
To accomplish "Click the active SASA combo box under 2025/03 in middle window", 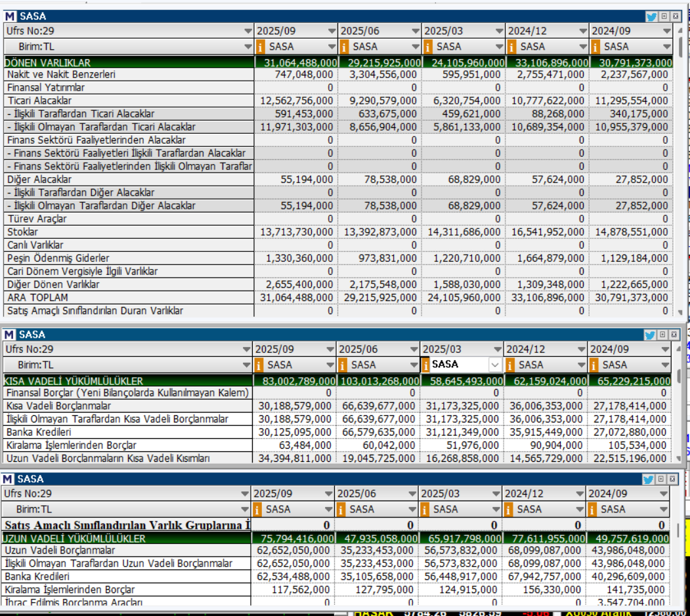I will coord(460,365).
